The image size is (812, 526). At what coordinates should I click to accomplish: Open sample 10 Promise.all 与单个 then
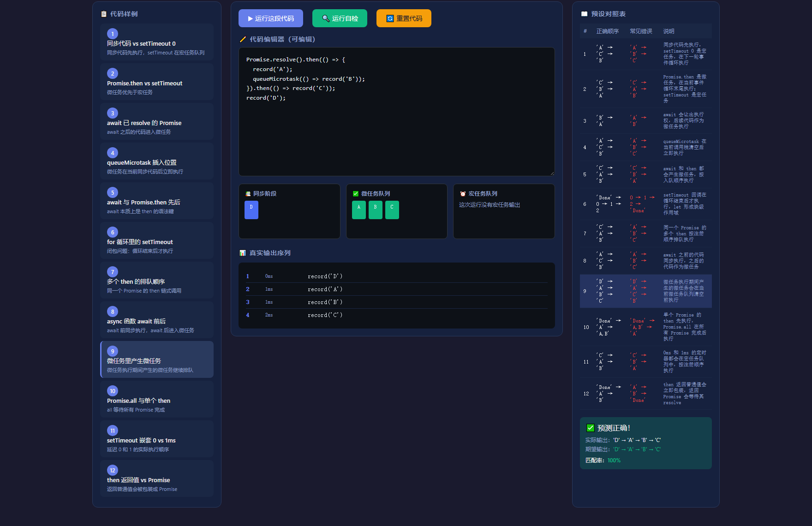point(157,399)
